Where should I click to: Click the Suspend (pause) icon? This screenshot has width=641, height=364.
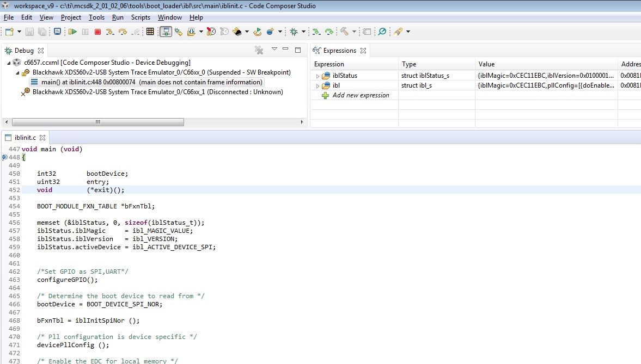[85, 32]
